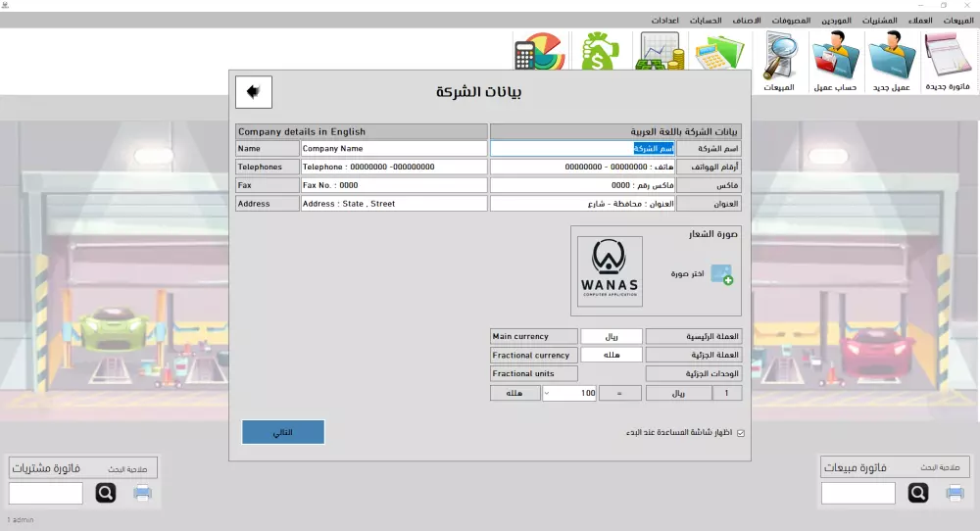
Task: Open the الاصناف menu
Action: tap(747, 21)
